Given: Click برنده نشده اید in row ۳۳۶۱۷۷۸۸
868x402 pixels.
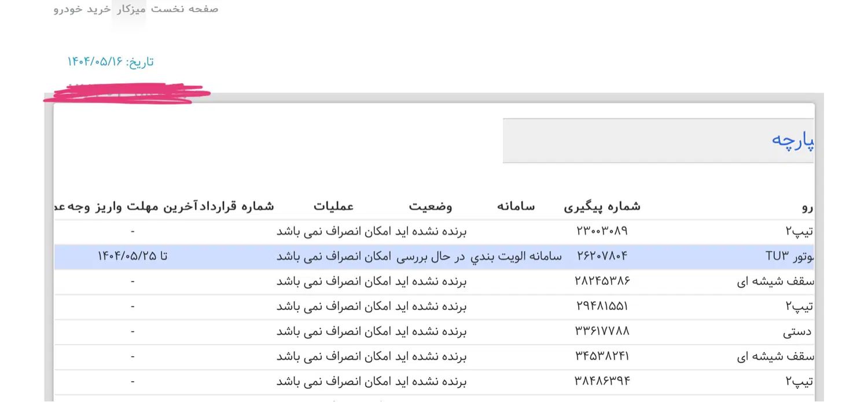Looking at the screenshot, I should 431,331.
